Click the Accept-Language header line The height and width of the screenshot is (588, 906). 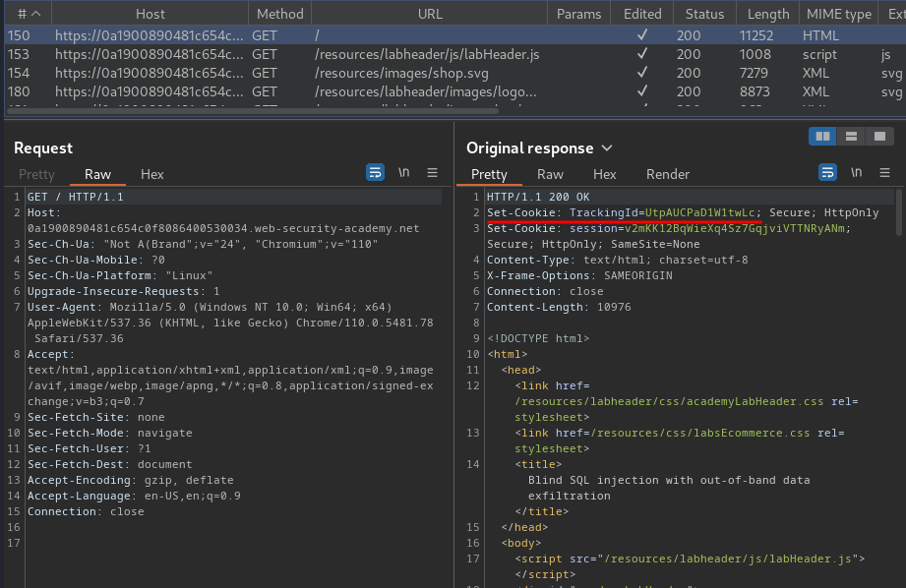coord(134,496)
